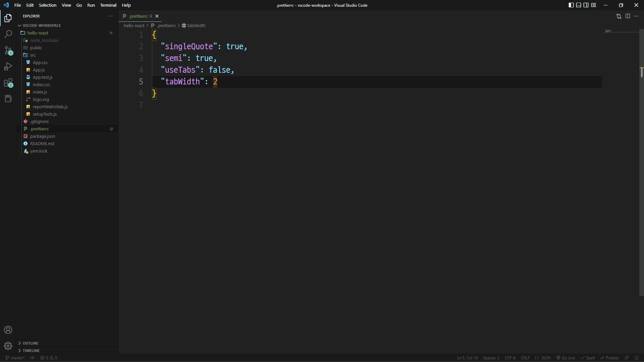Screen dimensions: 644x362
Task: Click hello-react in the breadcrumb
Action: tap(134, 25)
